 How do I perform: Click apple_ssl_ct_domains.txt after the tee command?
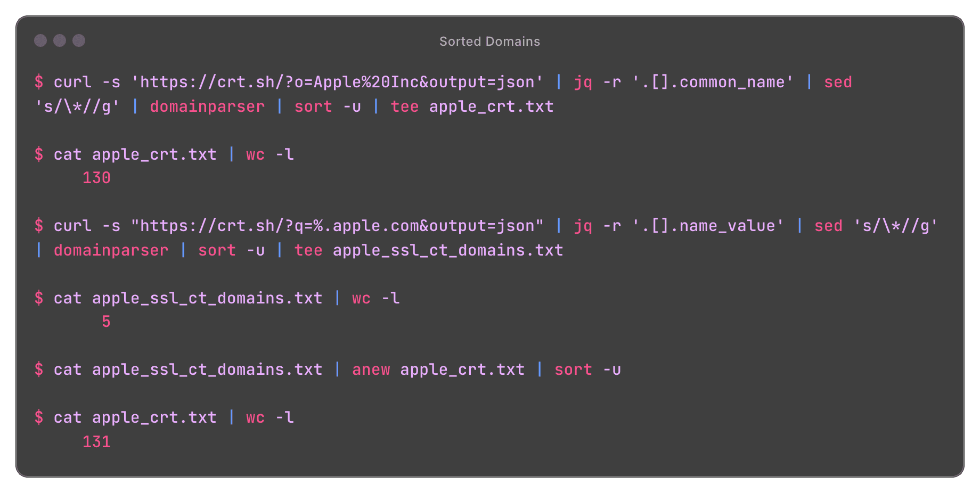click(x=448, y=250)
